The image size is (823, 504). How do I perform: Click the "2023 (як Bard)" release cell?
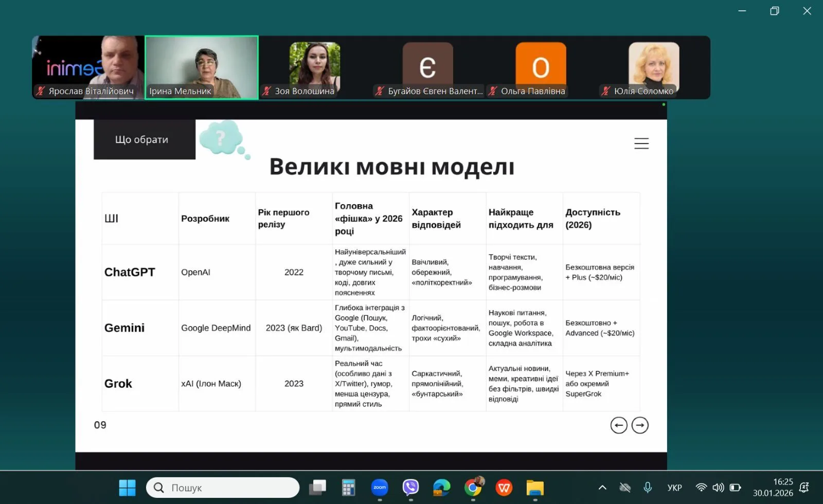point(294,328)
